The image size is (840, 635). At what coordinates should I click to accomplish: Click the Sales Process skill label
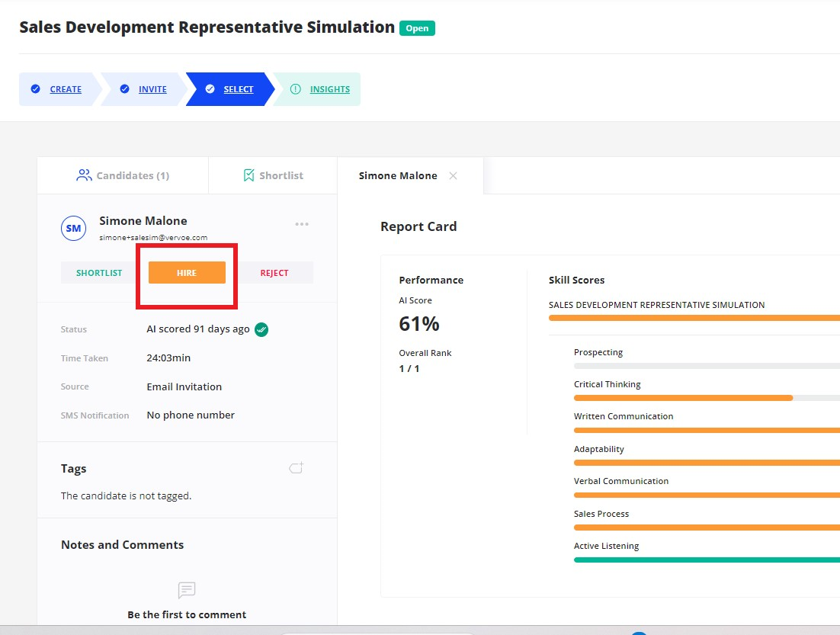(x=601, y=514)
